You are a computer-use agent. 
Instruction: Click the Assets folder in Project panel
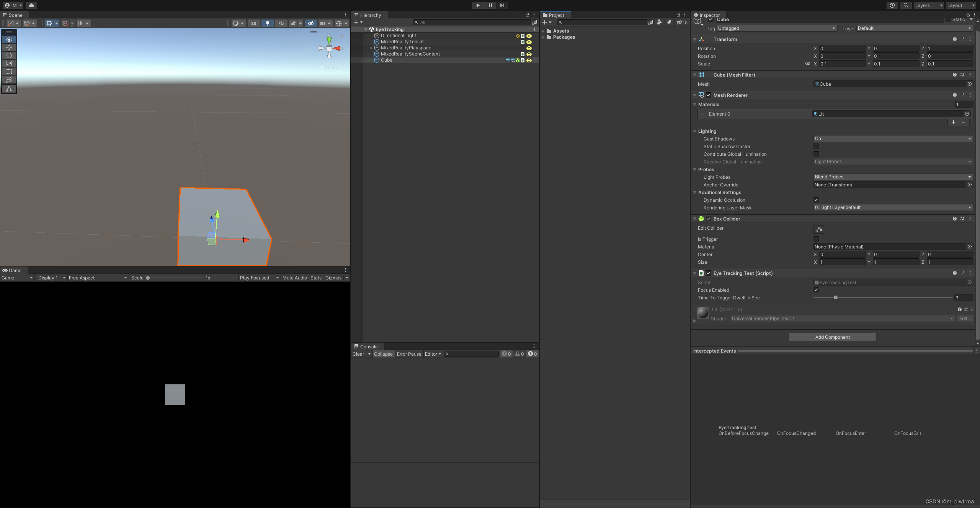(561, 31)
